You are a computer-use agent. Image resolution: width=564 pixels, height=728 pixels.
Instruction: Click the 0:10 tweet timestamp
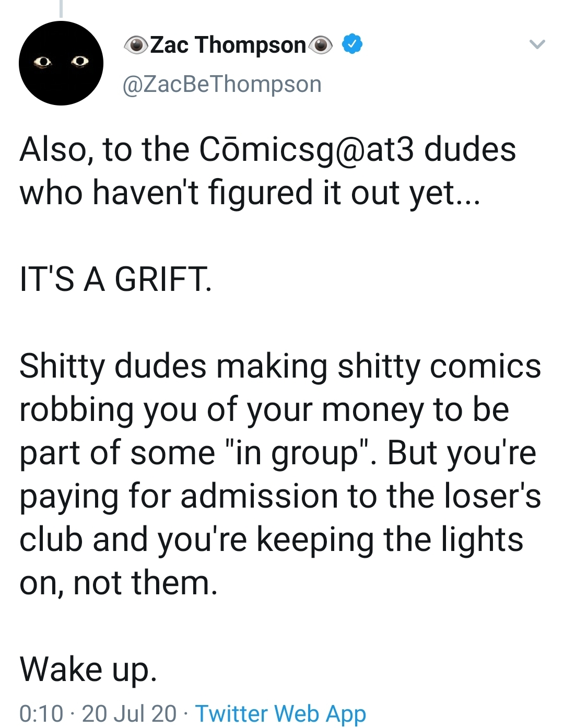[x=41, y=713]
